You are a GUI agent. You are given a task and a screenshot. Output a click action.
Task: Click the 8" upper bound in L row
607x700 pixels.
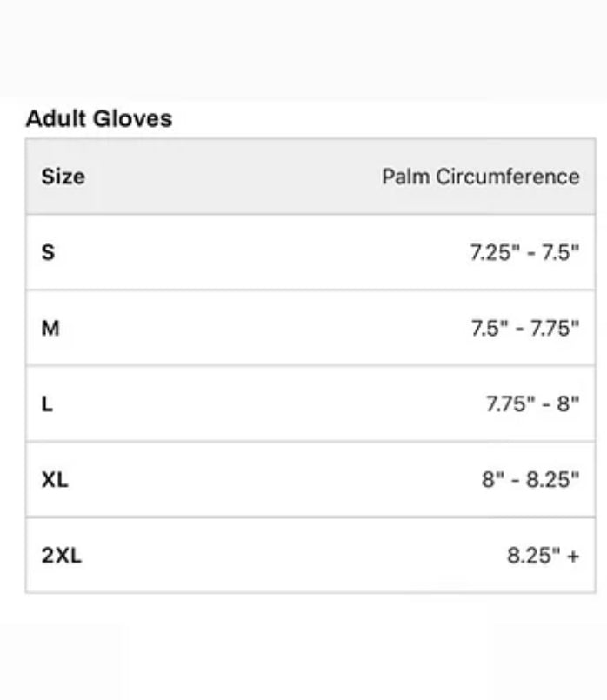coord(569,404)
